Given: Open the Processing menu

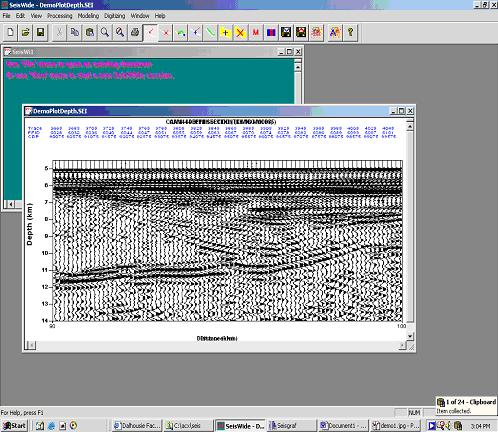Looking at the screenshot, I should (x=60, y=16).
